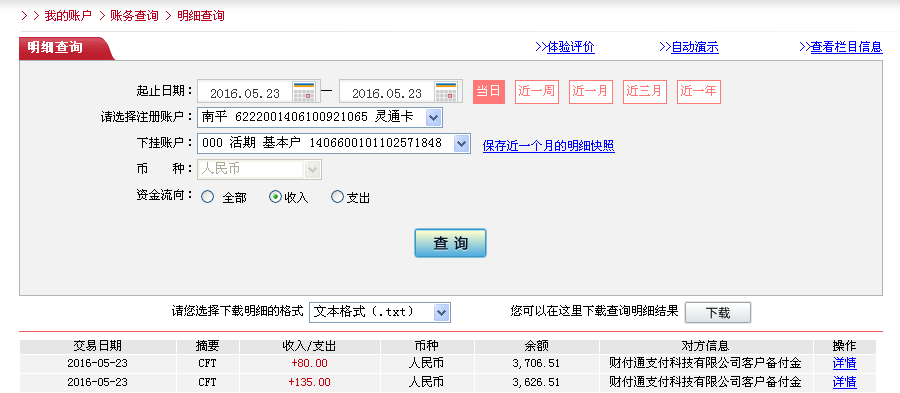900x393 pixels.
Task: Select the 全部 fund flow radio button
Action: click(x=207, y=197)
